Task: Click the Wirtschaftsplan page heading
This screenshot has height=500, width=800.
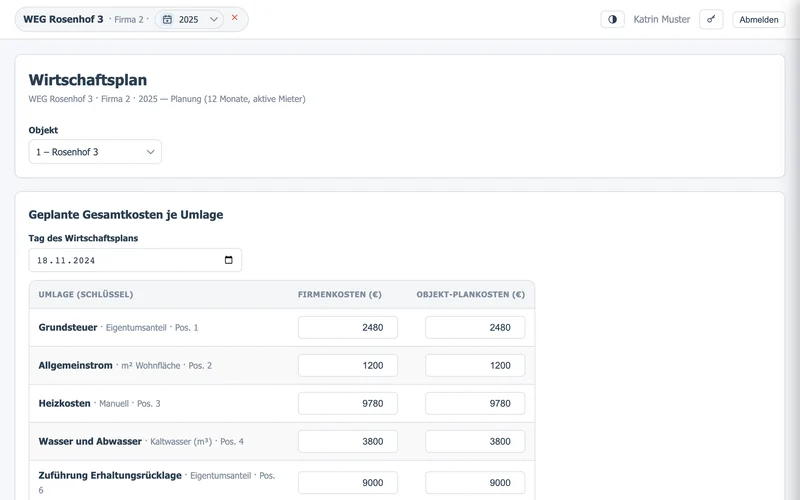Action: (88, 80)
